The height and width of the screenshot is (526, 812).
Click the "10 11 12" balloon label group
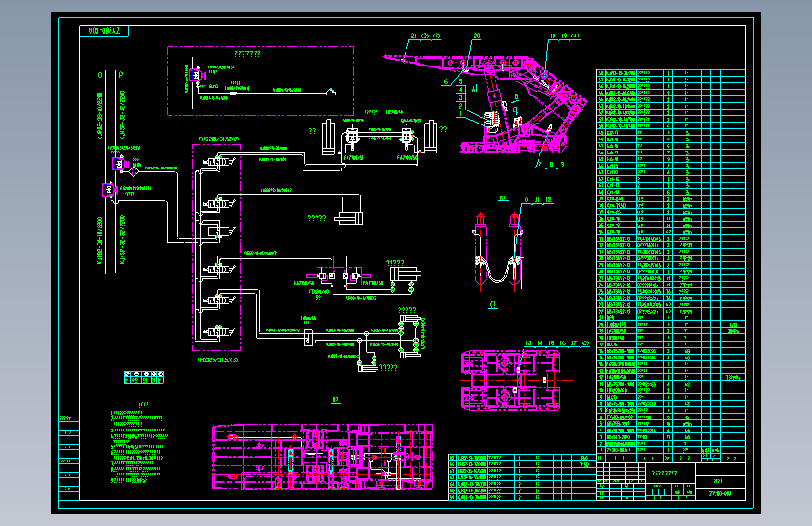[537, 200]
